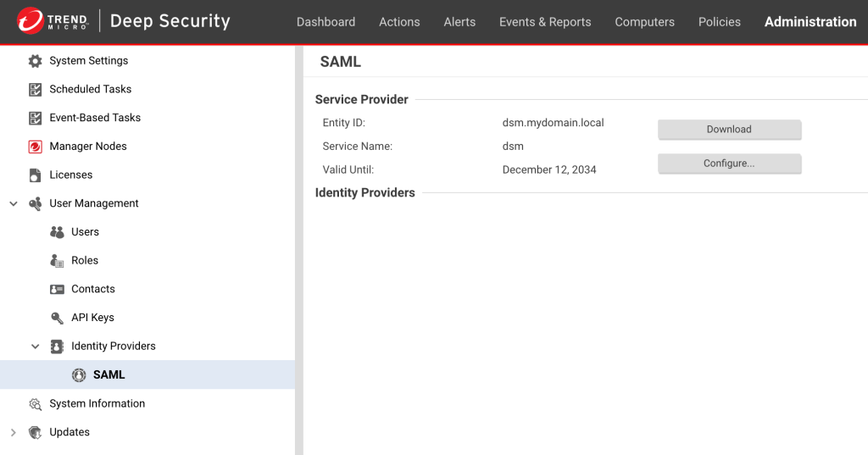Navigate to the Computers tab

coord(645,21)
